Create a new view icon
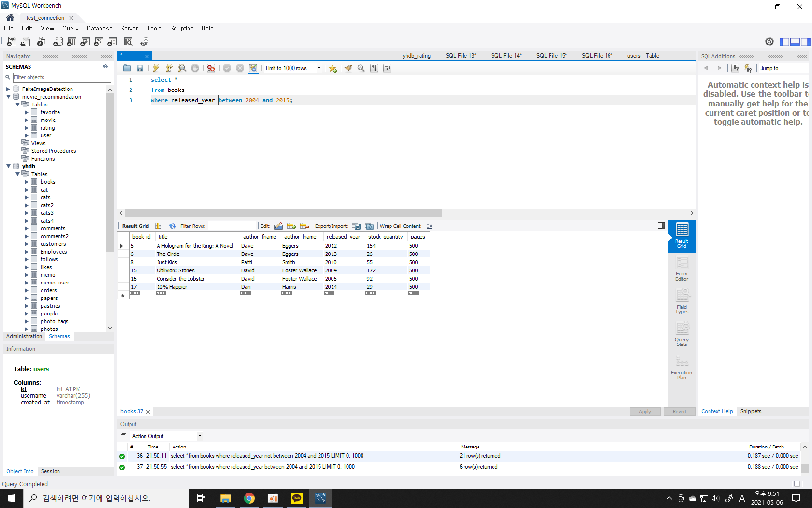The width and height of the screenshot is (812, 508). tap(85, 42)
